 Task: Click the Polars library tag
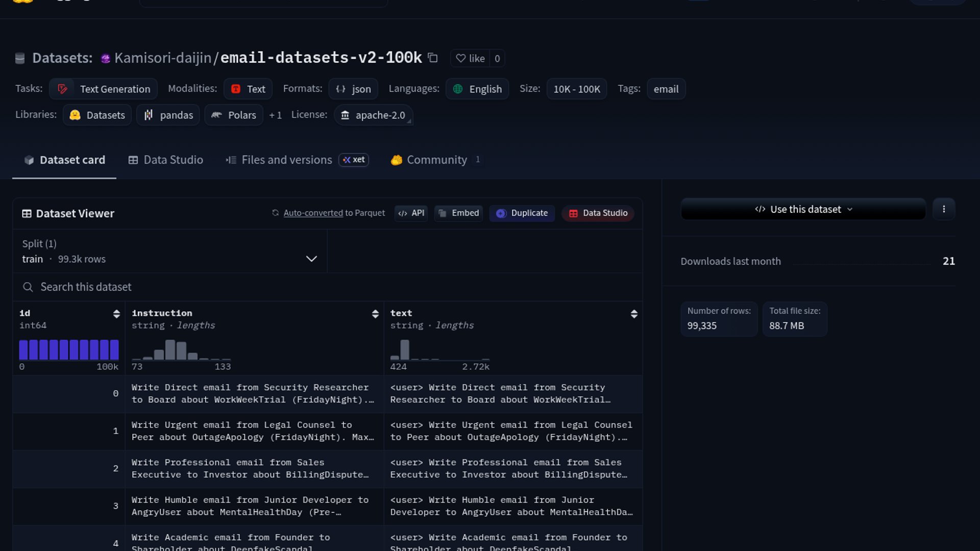coord(234,115)
